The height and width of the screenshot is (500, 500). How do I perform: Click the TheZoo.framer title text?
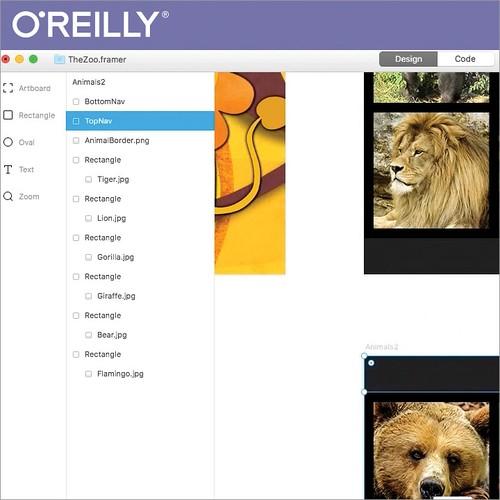(97, 60)
